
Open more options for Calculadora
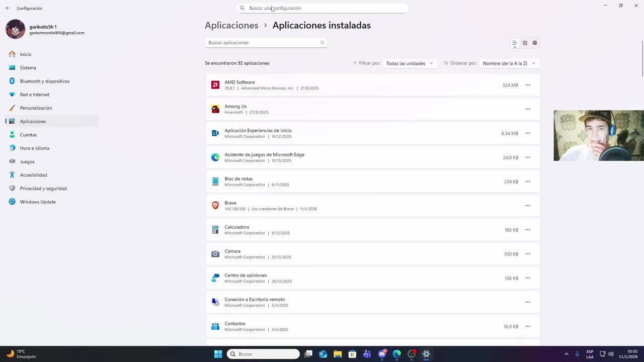tap(528, 230)
